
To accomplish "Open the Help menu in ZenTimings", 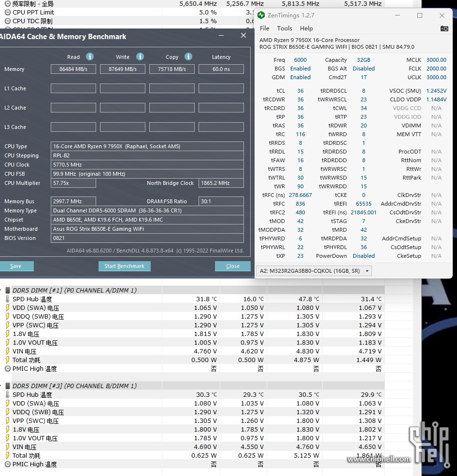I will point(306,28).
